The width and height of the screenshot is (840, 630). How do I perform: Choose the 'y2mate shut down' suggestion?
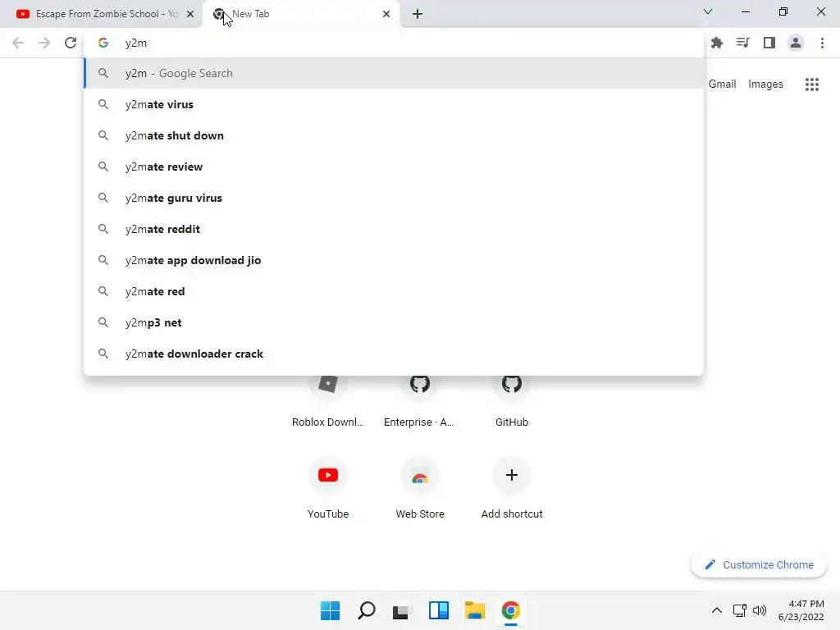394,135
